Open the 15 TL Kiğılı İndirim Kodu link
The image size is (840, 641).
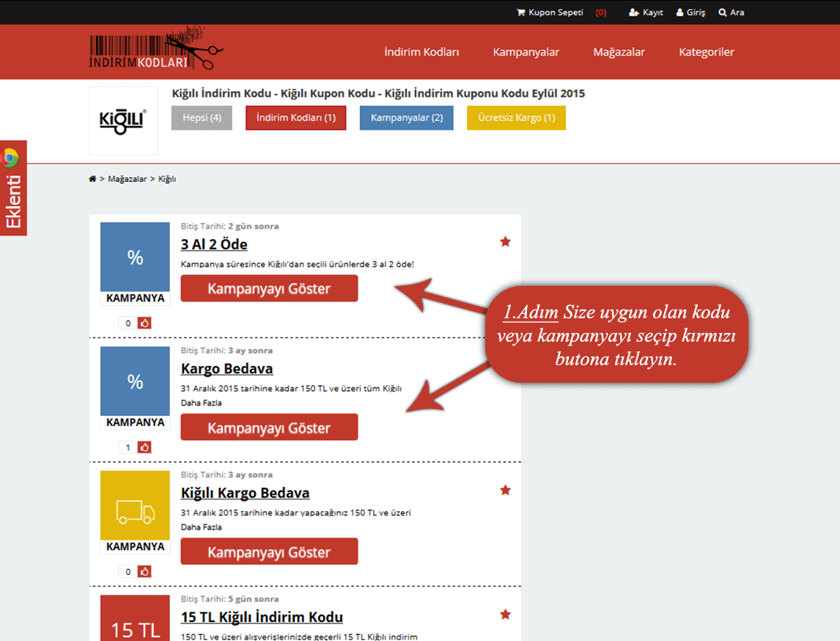[x=262, y=618]
